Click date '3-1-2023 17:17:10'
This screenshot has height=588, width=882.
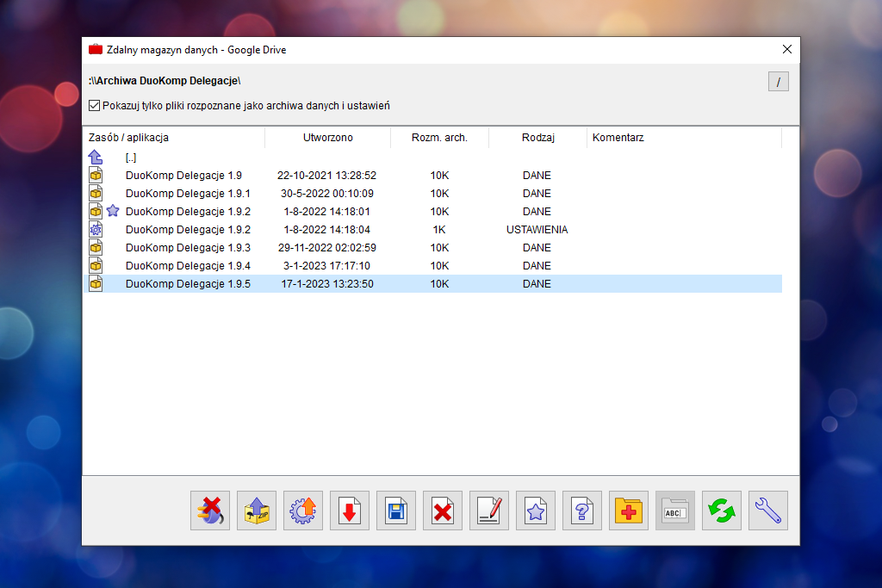click(326, 265)
